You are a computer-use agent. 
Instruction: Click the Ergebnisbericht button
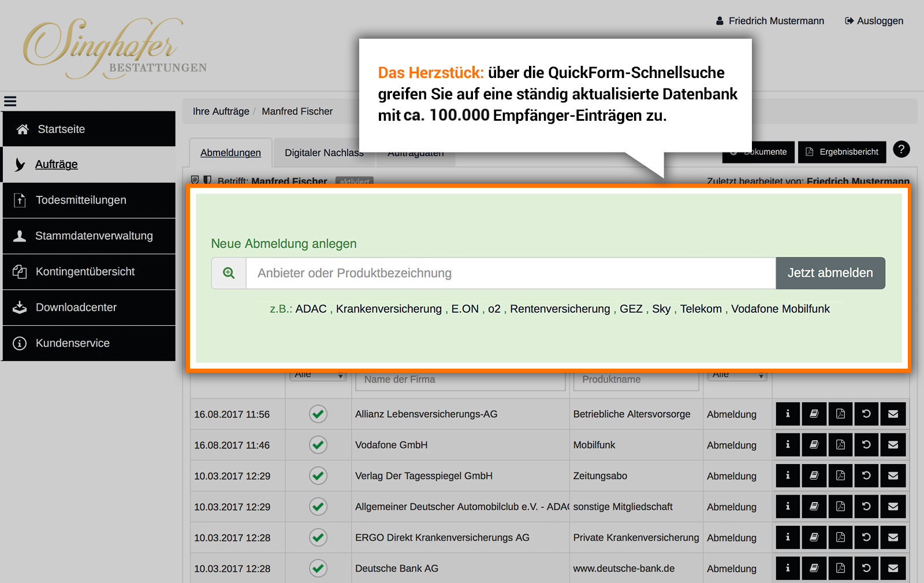842,152
